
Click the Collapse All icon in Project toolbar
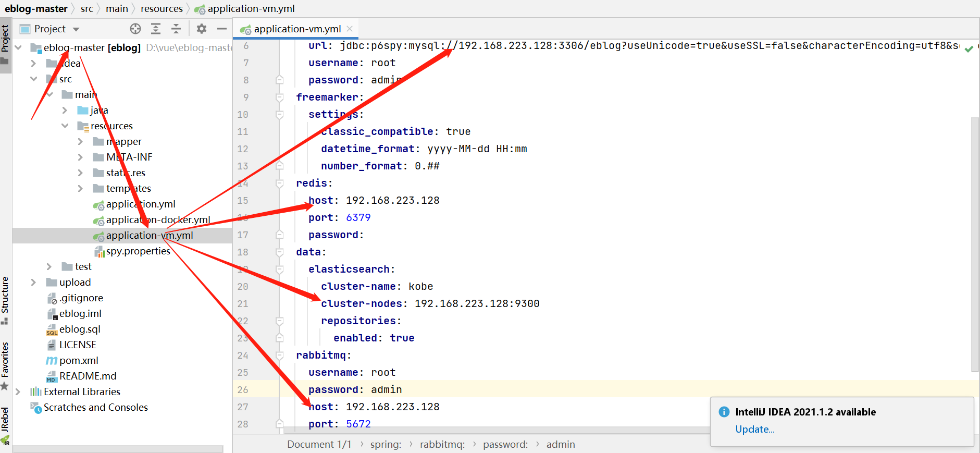click(x=176, y=29)
